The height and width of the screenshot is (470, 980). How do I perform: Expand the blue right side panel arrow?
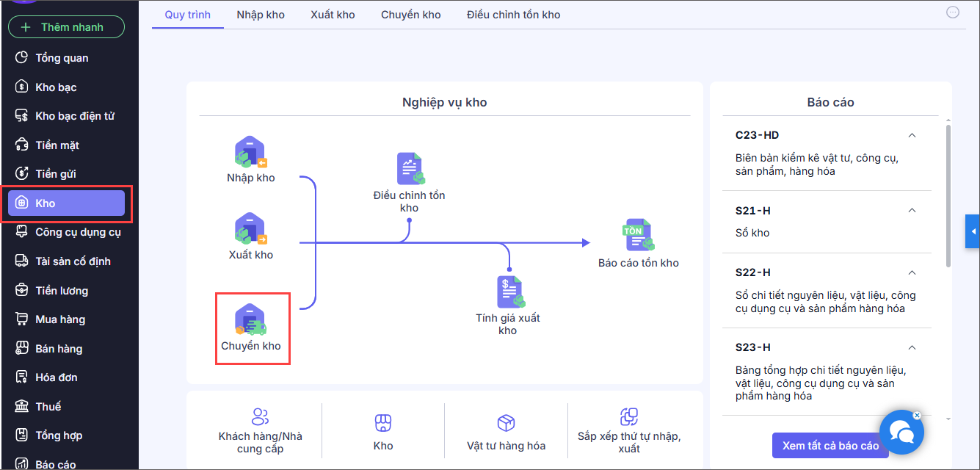click(x=973, y=232)
